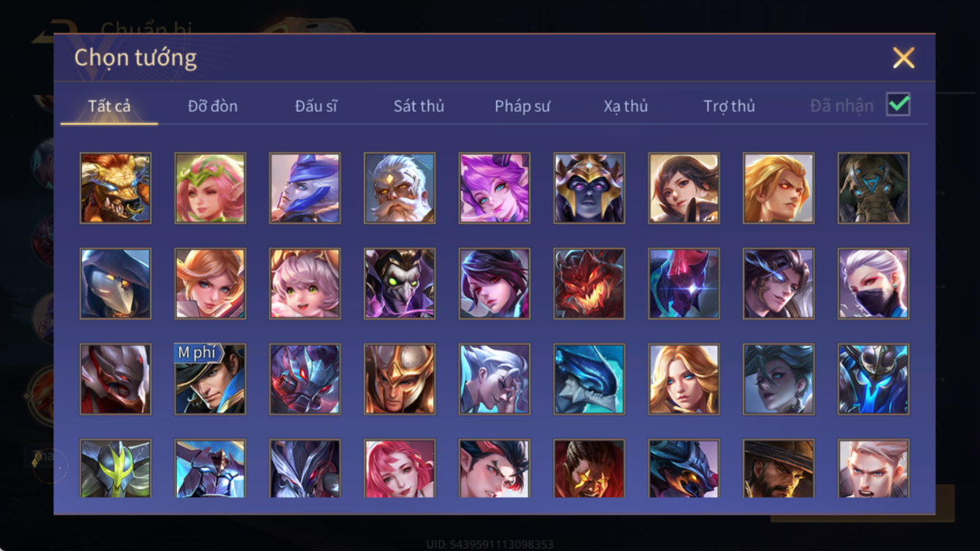Show the Xạ thủ heroes tab
Screen dimensions: 980x551
[x=626, y=106]
